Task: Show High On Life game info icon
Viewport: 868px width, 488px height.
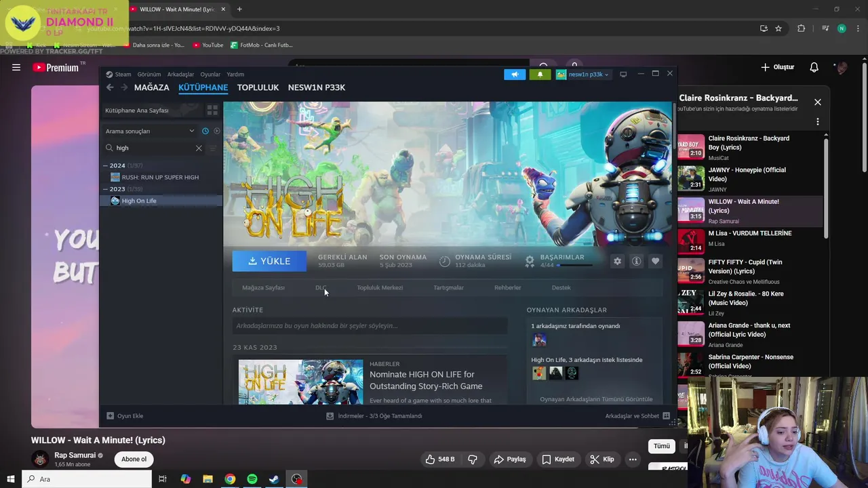Action: coord(636,261)
